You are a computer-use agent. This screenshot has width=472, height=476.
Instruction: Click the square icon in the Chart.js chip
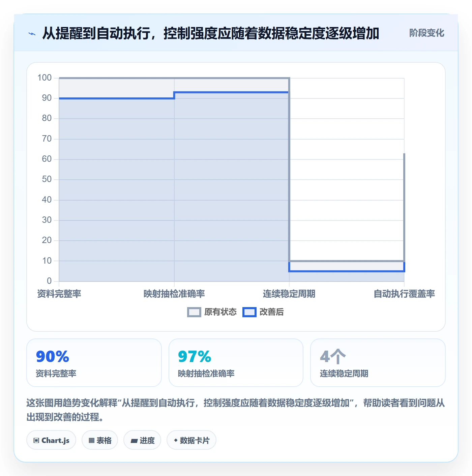[x=36, y=441]
